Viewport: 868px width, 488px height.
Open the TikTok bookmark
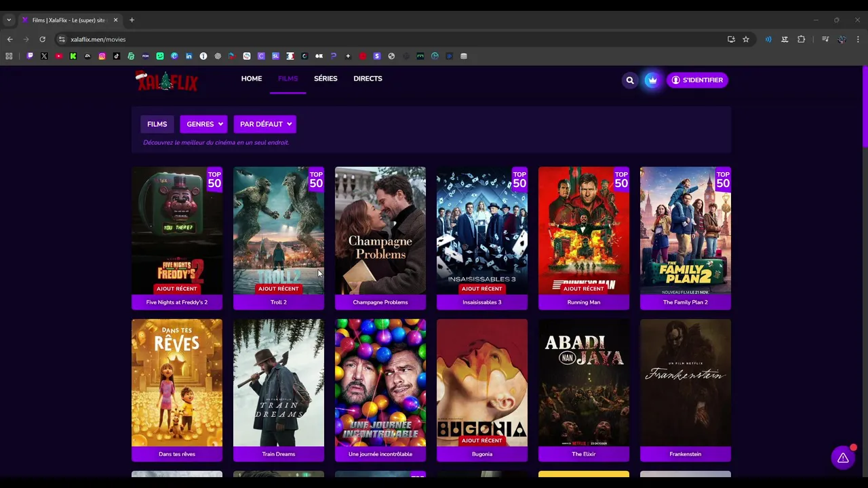tap(117, 56)
